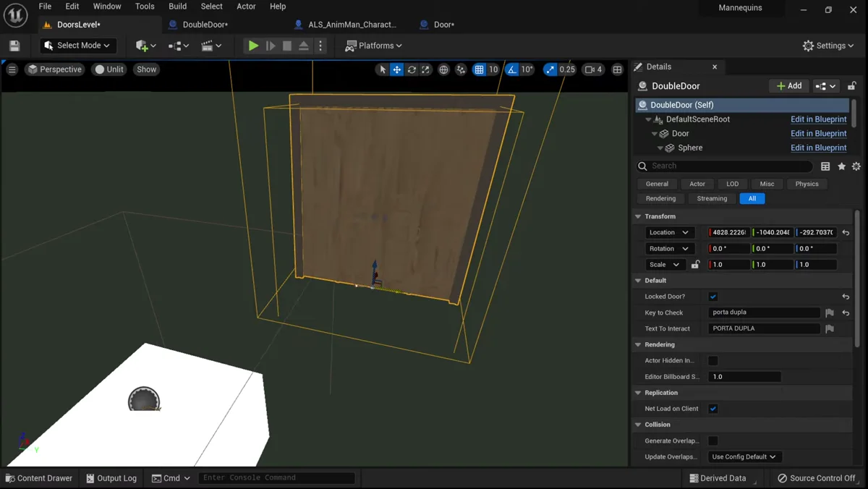Click Edit in Blueprint for DefaultSceneRoot
Screen dimensions: 868x489
[818, 119]
